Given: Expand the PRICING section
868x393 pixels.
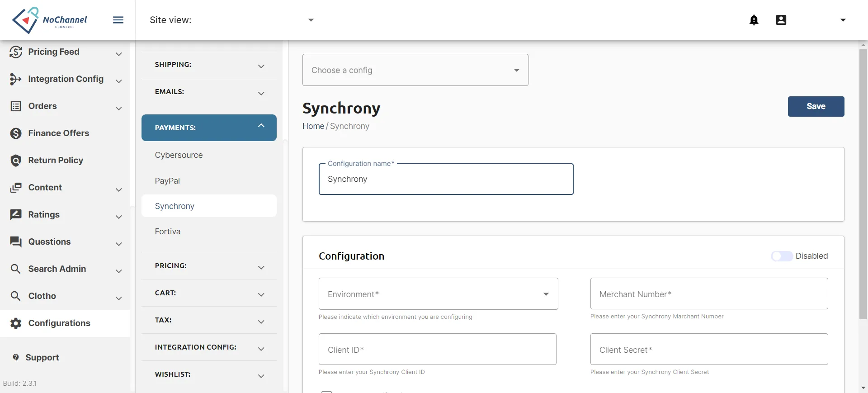Looking at the screenshot, I should pyautogui.click(x=209, y=266).
